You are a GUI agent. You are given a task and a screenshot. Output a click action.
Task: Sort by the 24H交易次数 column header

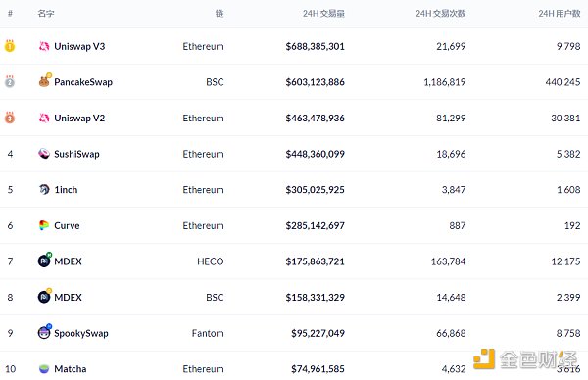(x=441, y=14)
